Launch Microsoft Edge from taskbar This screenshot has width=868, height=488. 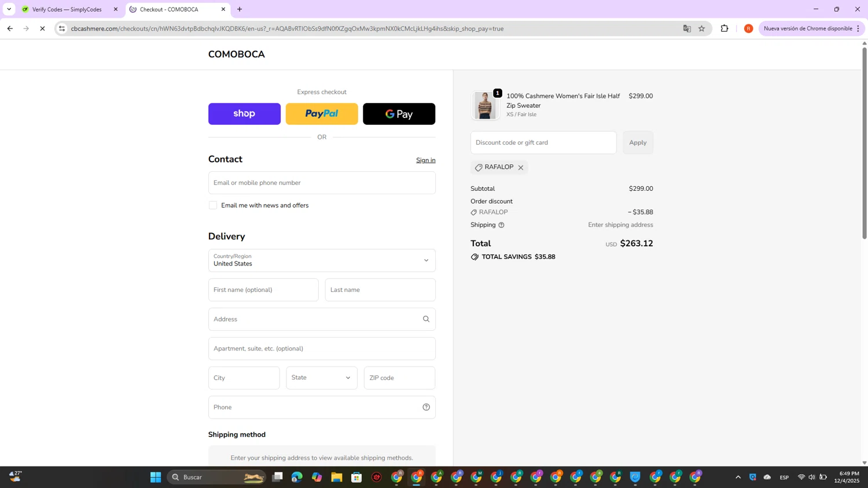click(x=297, y=477)
